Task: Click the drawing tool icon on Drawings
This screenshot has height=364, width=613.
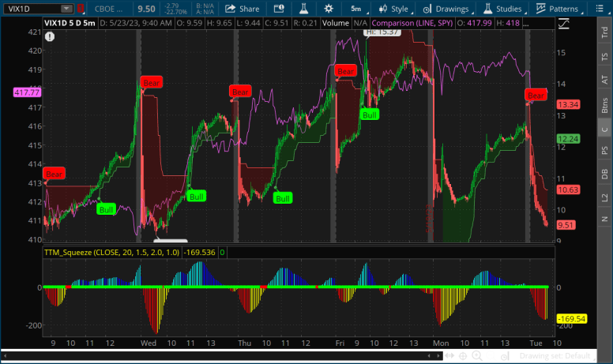Action: coord(427,9)
